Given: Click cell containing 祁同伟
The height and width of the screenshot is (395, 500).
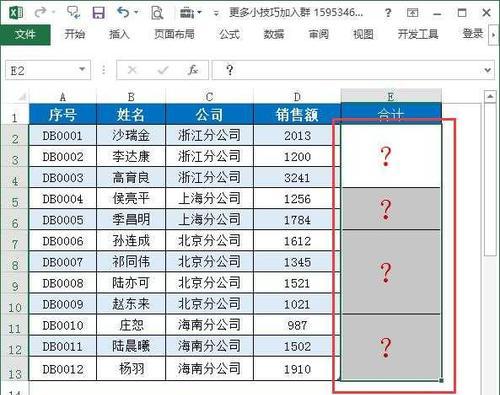Looking at the screenshot, I should coord(131,262).
